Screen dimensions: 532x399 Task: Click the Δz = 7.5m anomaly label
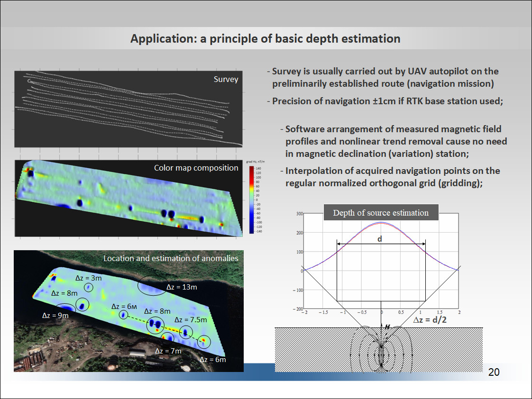coord(191,320)
